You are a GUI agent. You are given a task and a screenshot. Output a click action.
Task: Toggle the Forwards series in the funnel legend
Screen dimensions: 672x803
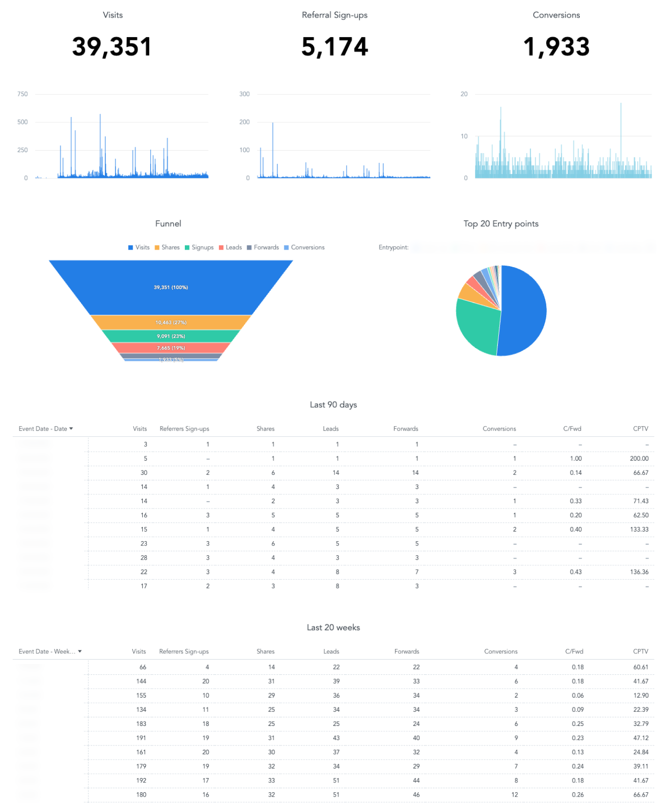(x=263, y=248)
